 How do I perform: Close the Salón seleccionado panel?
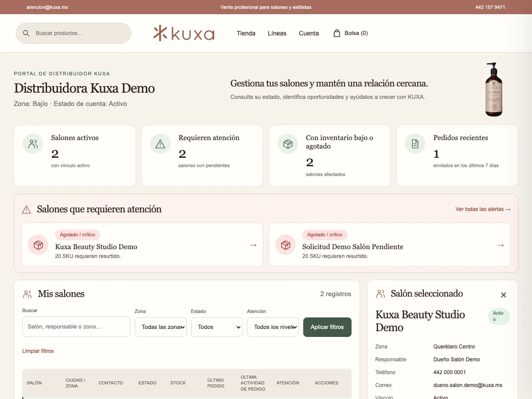click(x=504, y=295)
